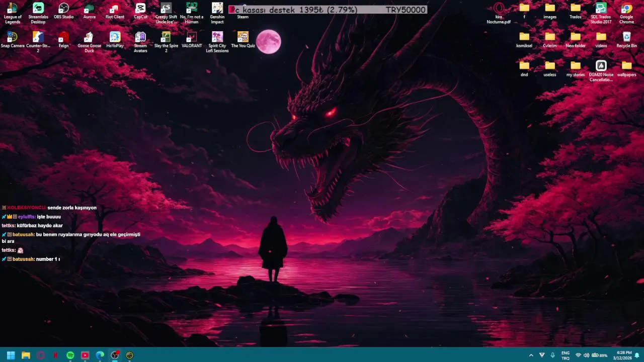
Task: Select the dnd folder
Action: [x=524, y=69]
